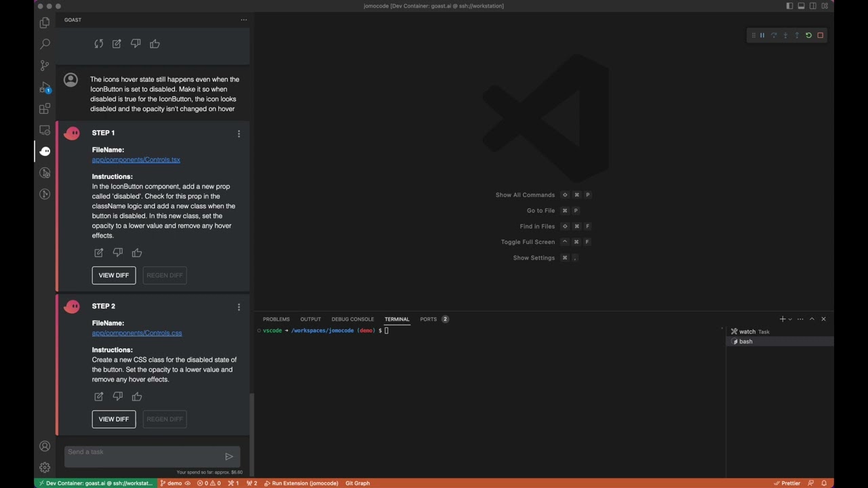Viewport: 868px width, 488px height.
Task: Open the app/components/Controls.tsx link
Action: (x=136, y=160)
